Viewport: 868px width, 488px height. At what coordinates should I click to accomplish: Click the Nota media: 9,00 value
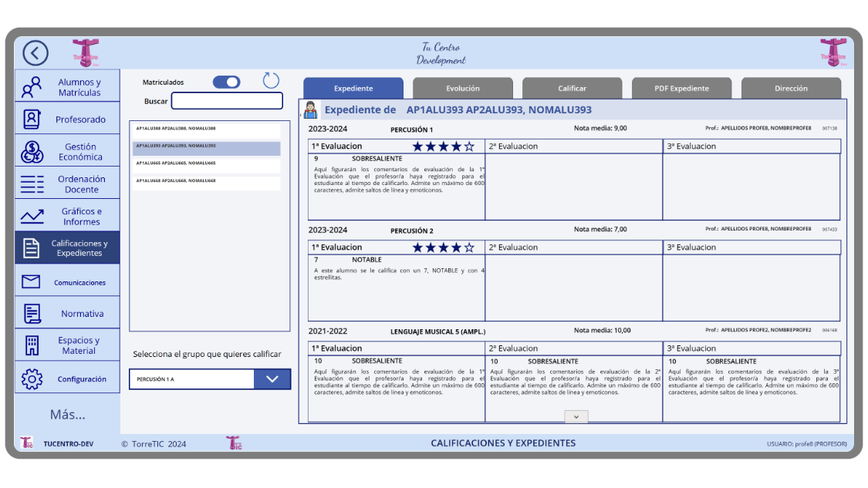coord(600,128)
